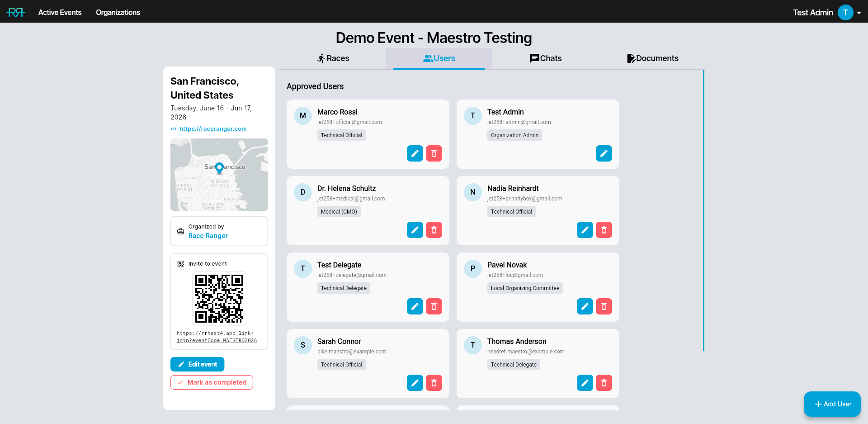Screen dimensions: 868x424
Task: Click the Test Delegate name
Action: tap(339, 265)
